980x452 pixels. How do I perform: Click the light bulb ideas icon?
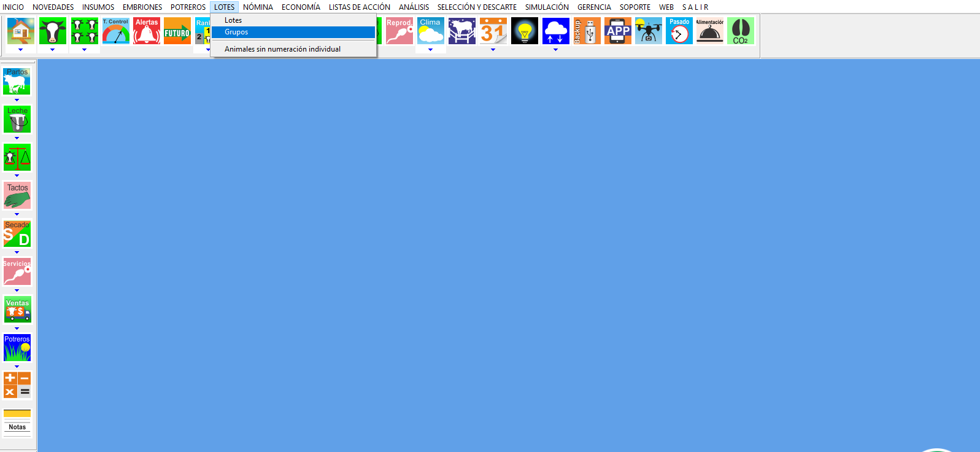click(525, 31)
